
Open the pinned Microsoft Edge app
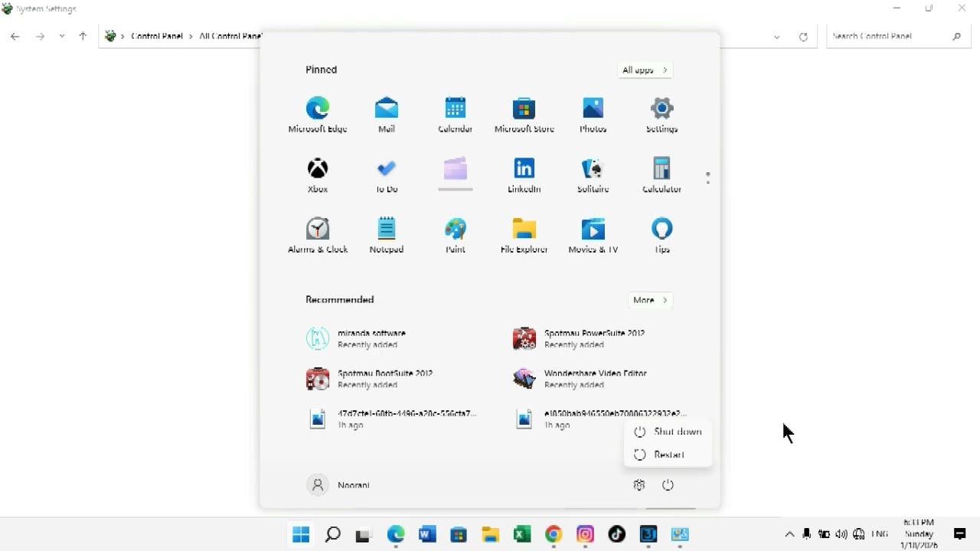[318, 115]
